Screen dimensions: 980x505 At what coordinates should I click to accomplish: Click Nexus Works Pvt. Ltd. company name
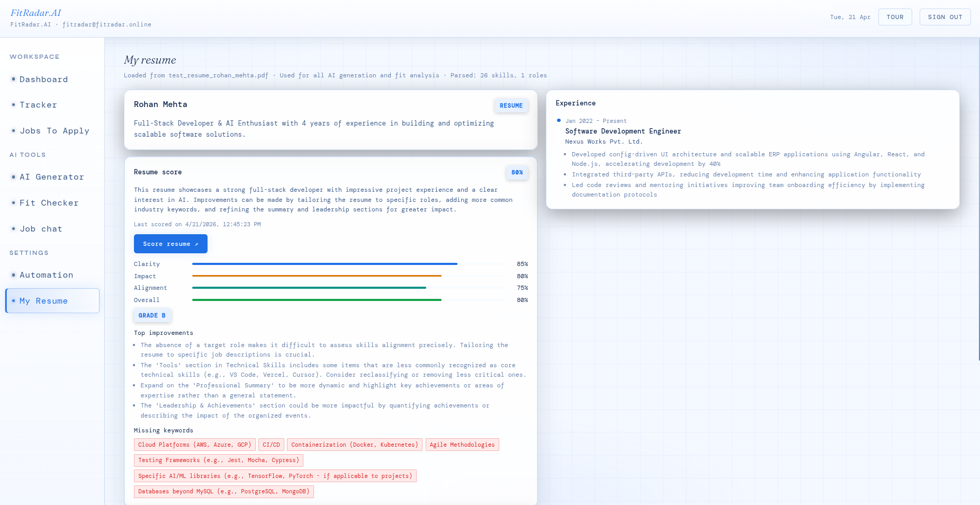(604, 141)
